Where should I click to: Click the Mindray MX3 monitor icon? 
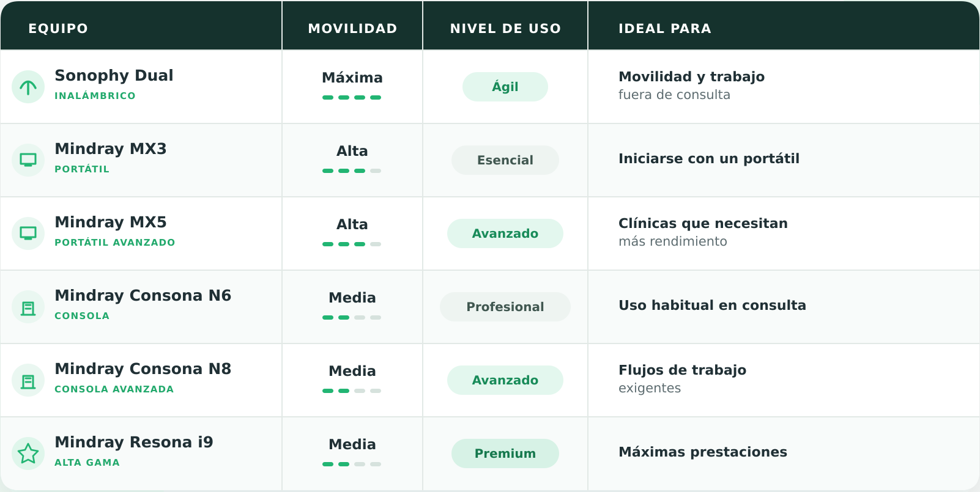click(x=28, y=160)
